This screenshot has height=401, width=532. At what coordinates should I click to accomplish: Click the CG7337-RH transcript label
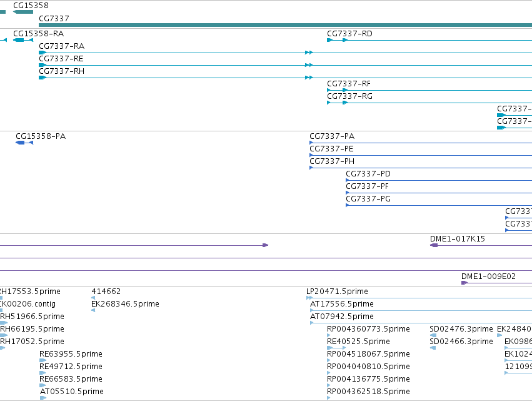click(x=62, y=71)
